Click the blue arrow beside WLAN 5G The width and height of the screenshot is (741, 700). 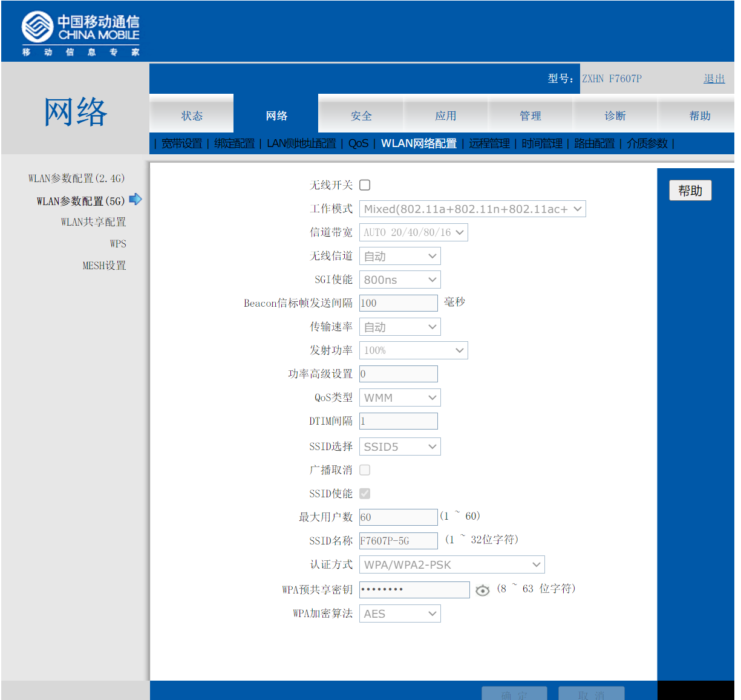(135, 199)
